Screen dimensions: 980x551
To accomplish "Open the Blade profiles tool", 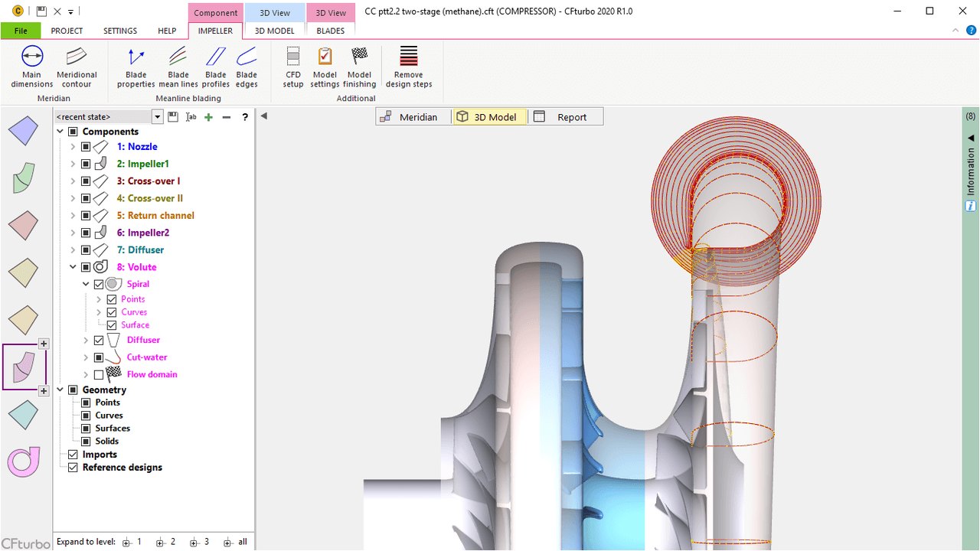I will (216, 67).
